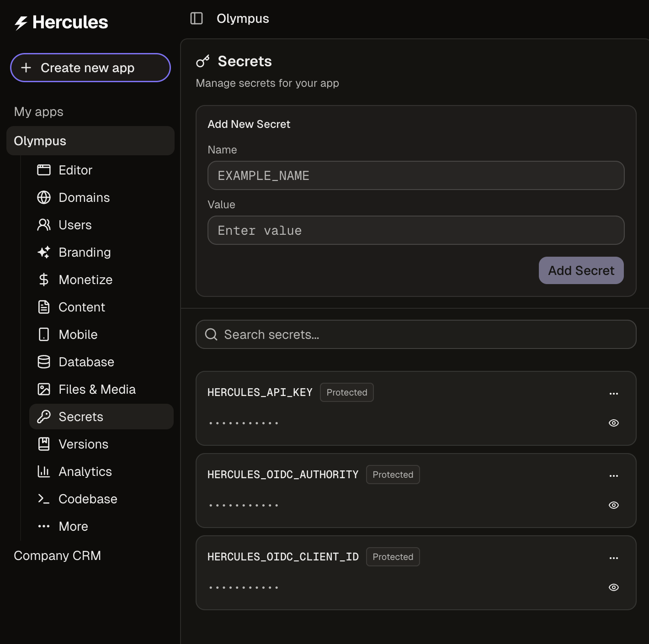Screen dimensions: 649x644
Task: Open options menu for HERCULES_OIDC_AUTHORITY
Action: click(x=614, y=476)
